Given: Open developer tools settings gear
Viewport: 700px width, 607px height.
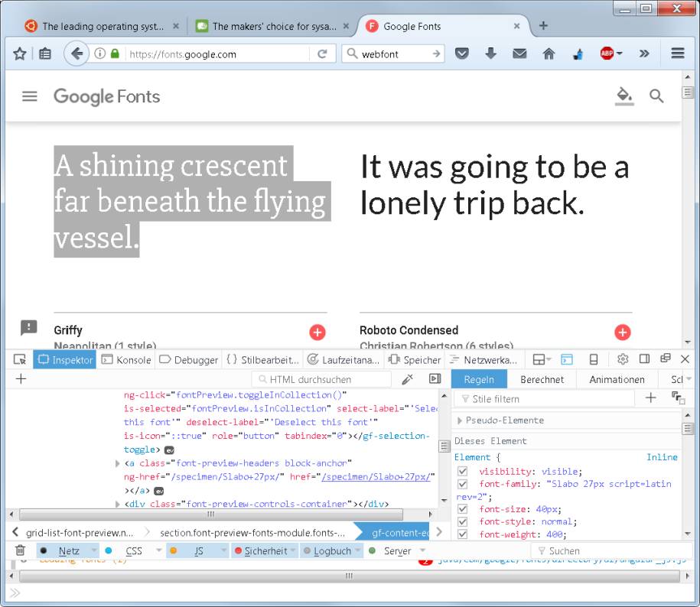Looking at the screenshot, I should 623,359.
